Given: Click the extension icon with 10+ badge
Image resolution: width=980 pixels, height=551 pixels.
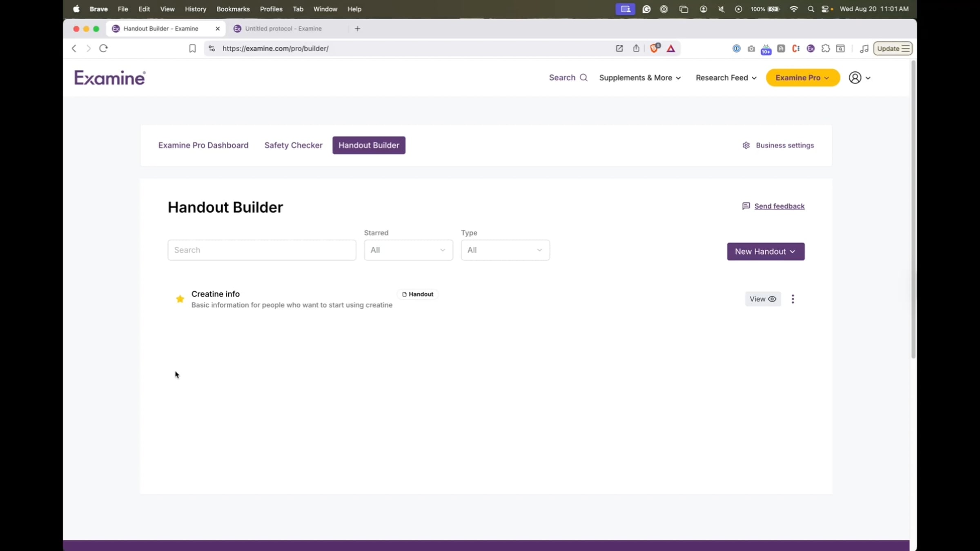Looking at the screenshot, I should pos(766,50).
